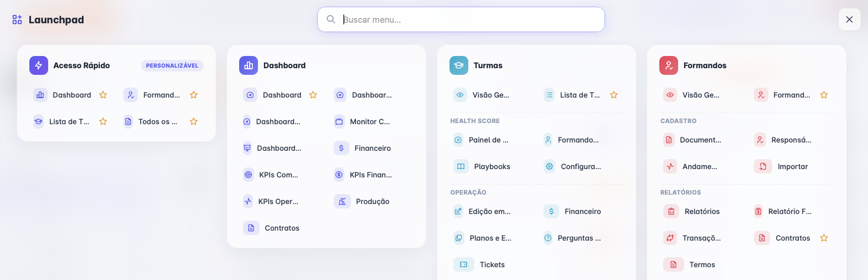This screenshot has width=868, height=280.
Task: Click the Configura... gear icon
Action: click(550, 166)
